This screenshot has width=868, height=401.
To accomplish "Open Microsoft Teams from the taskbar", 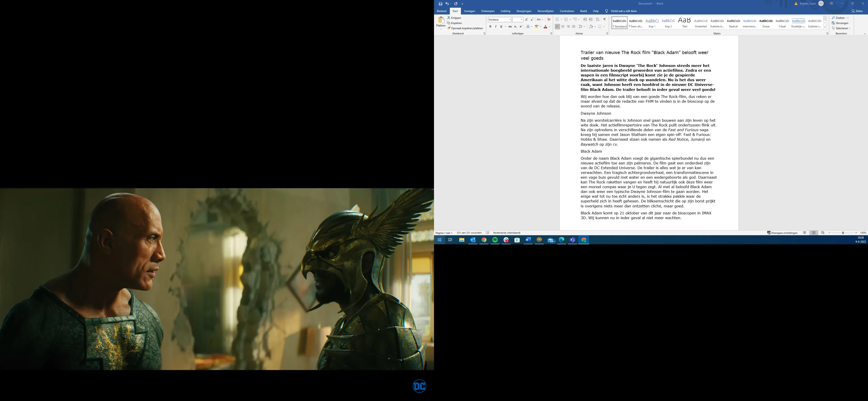I will coord(573,240).
